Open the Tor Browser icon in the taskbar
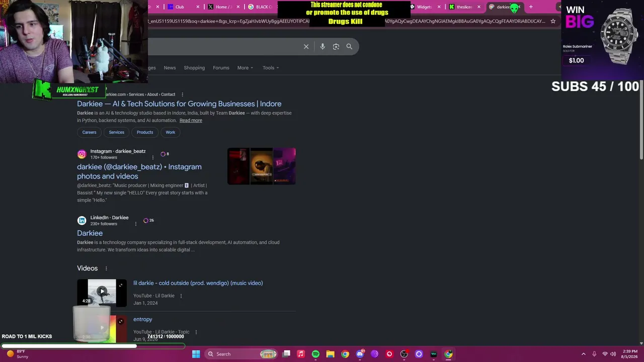Screen dimensions: 644x362 tap(374, 354)
